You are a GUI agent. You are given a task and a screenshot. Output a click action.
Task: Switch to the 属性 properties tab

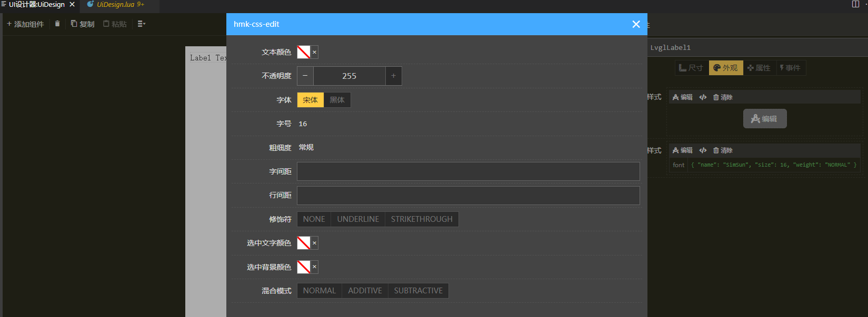pos(759,68)
